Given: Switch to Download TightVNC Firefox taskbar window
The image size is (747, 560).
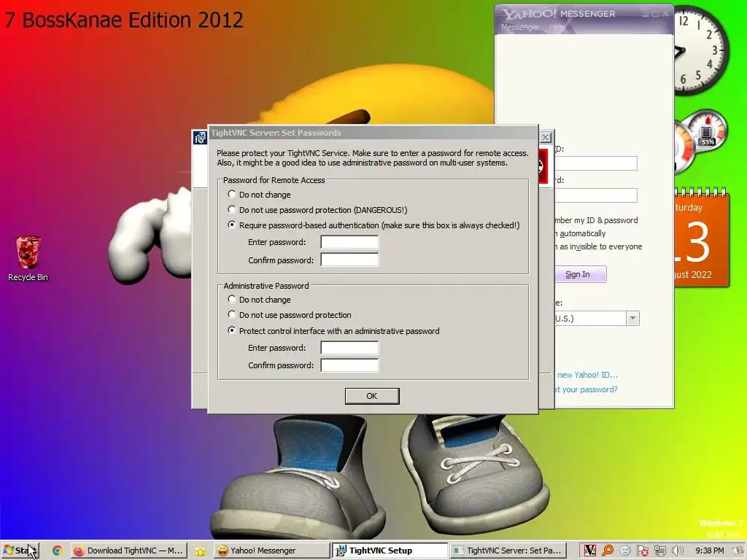Looking at the screenshot, I should click(128, 551).
